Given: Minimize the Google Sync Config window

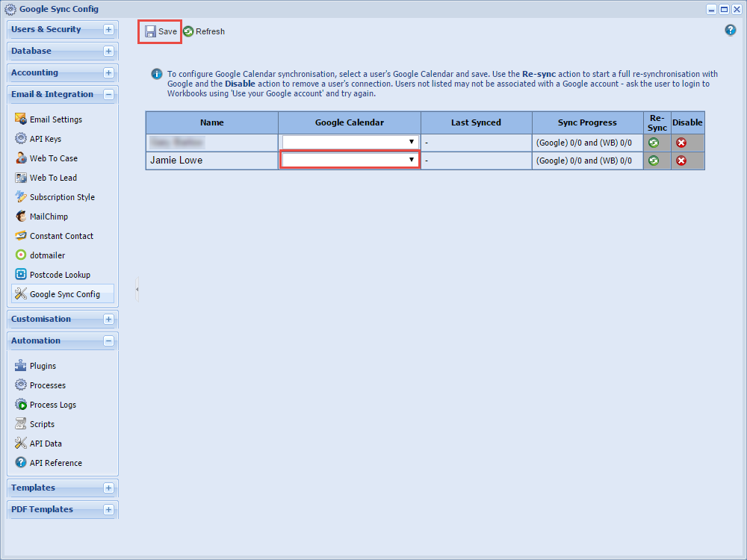Looking at the screenshot, I should [711, 9].
